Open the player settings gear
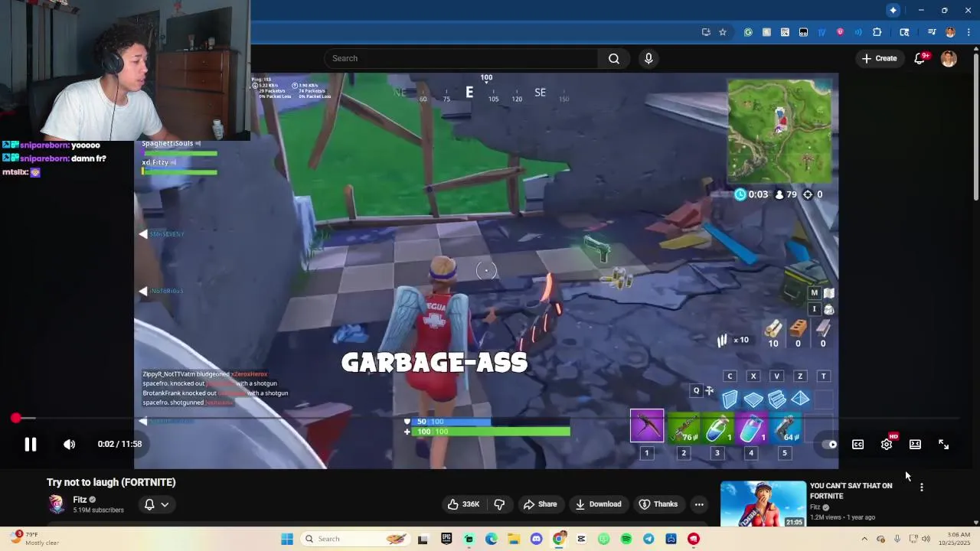980x551 pixels. [x=887, y=444]
